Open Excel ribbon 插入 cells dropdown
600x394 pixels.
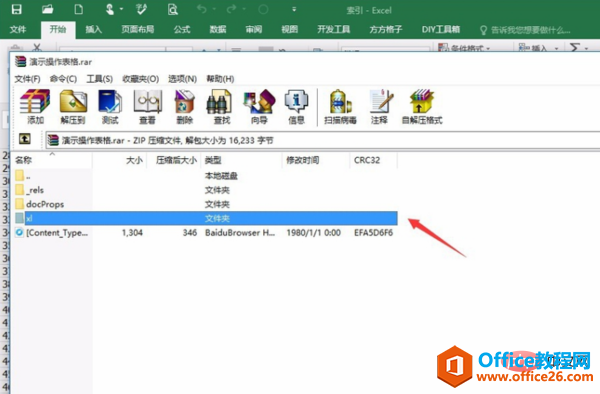(538, 48)
